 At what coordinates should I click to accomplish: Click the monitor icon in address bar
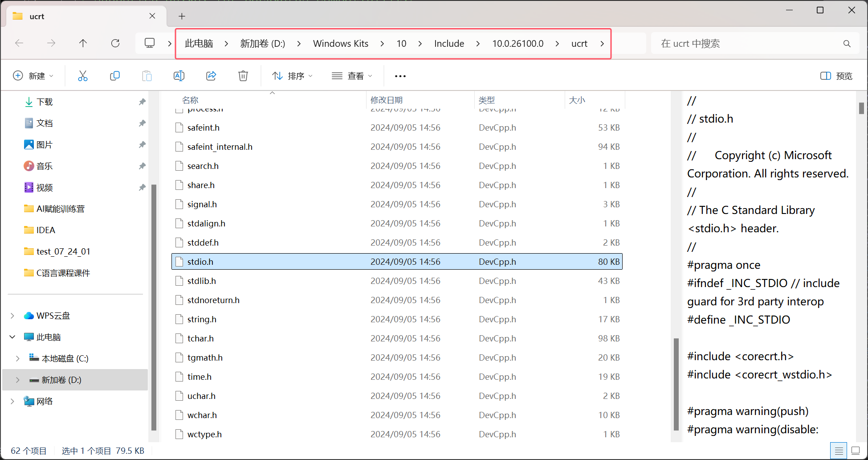[x=150, y=43]
